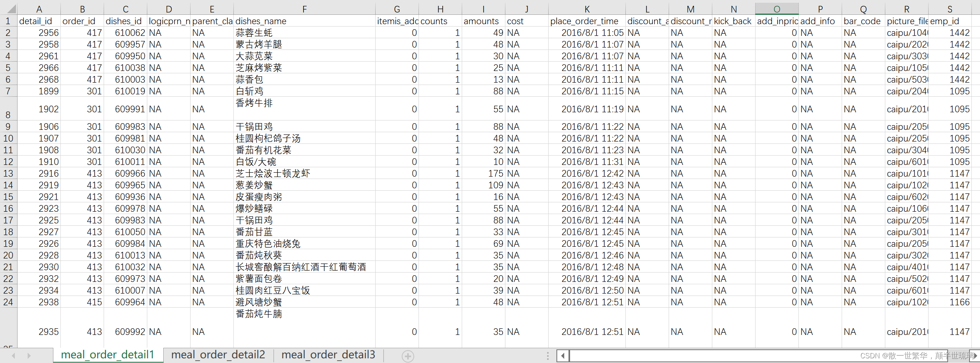Select row 8 header

coord(8,109)
